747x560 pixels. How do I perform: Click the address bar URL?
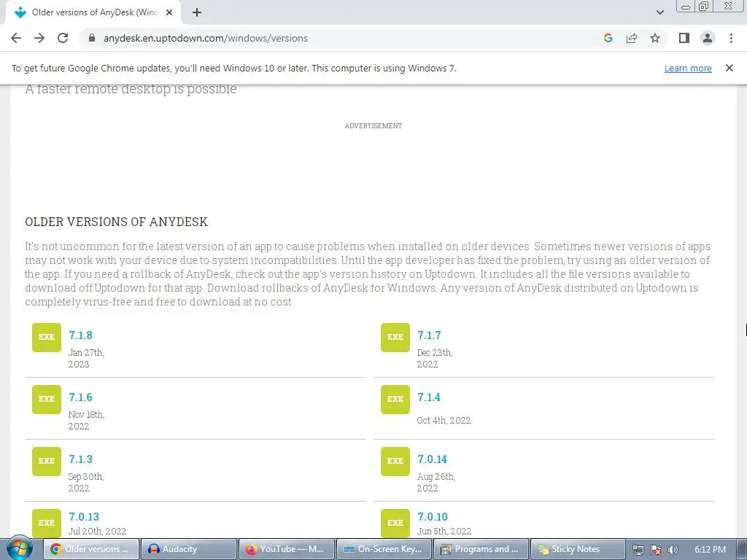[x=205, y=38]
